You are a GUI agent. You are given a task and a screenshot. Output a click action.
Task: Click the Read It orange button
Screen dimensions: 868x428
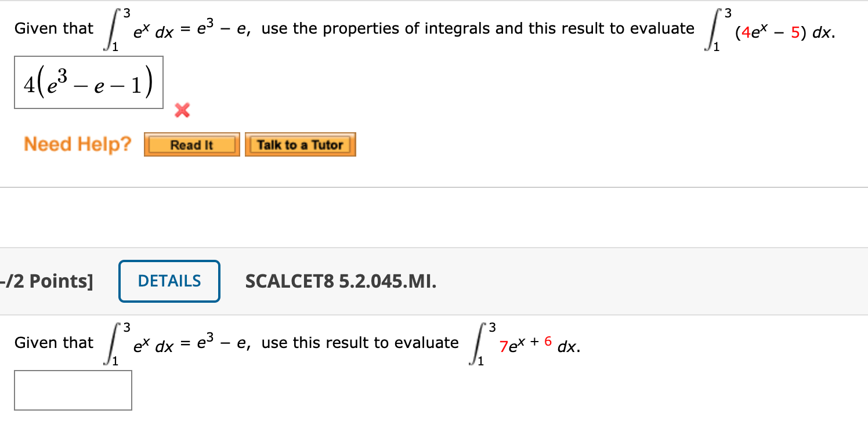click(x=191, y=144)
